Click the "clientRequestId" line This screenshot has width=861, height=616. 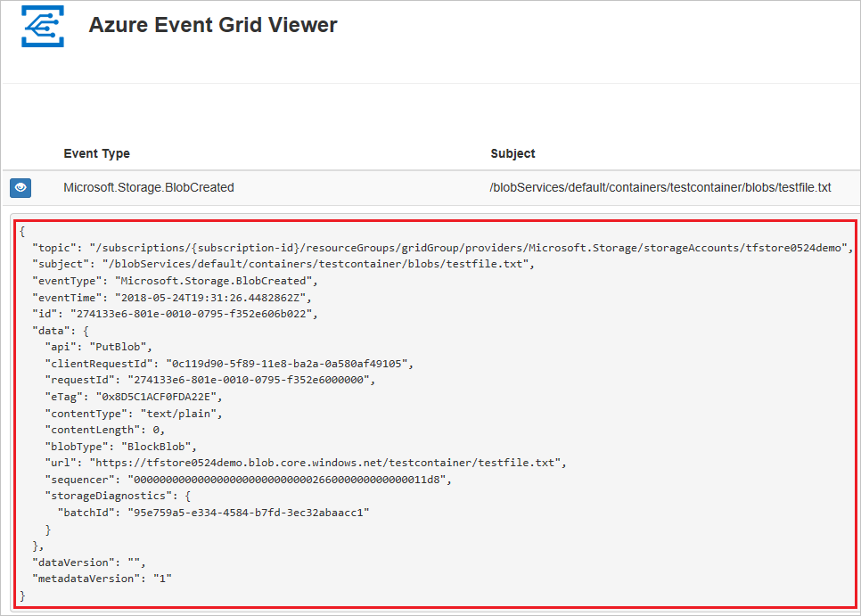point(229,364)
